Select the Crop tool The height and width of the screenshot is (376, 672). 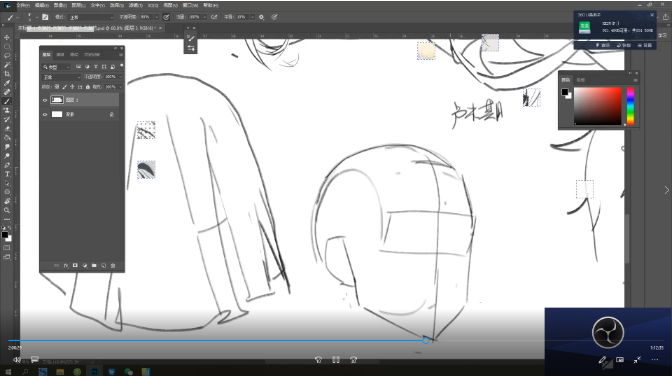coord(7,74)
